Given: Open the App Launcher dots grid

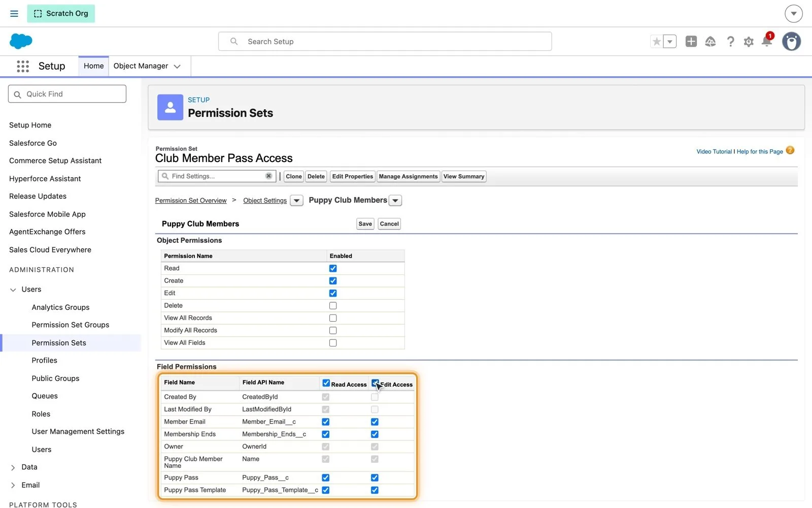Looking at the screenshot, I should click(x=23, y=66).
